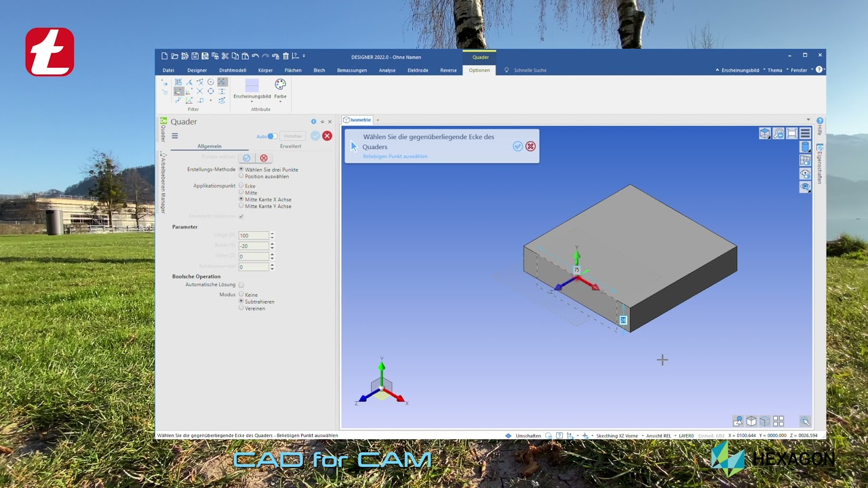The image size is (868, 488).
Task: Select the circle center filter icon
Action: (x=211, y=82)
